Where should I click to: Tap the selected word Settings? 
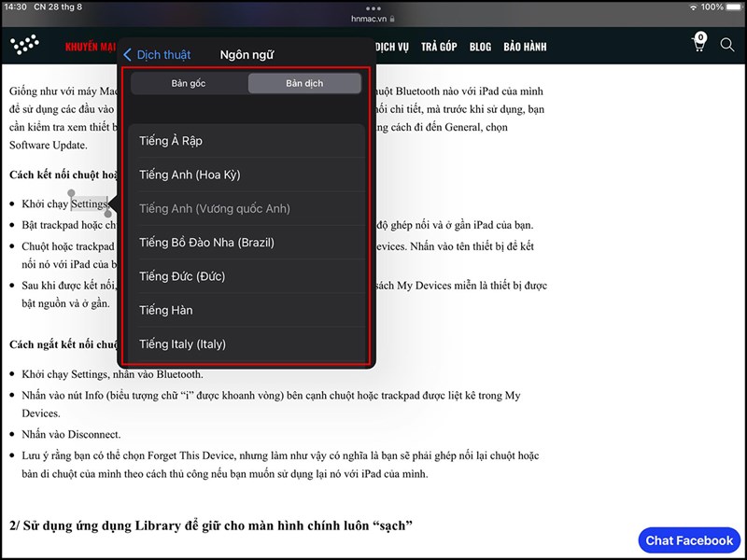(89, 203)
